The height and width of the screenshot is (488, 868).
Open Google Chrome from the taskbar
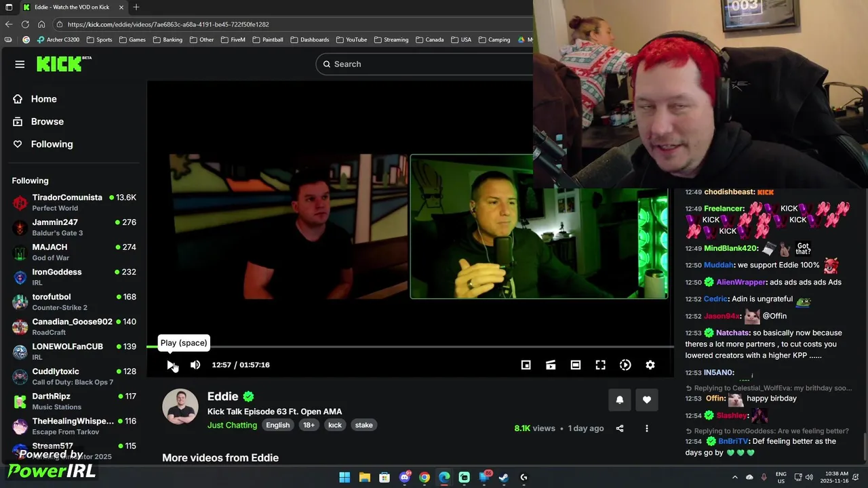(425, 477)
